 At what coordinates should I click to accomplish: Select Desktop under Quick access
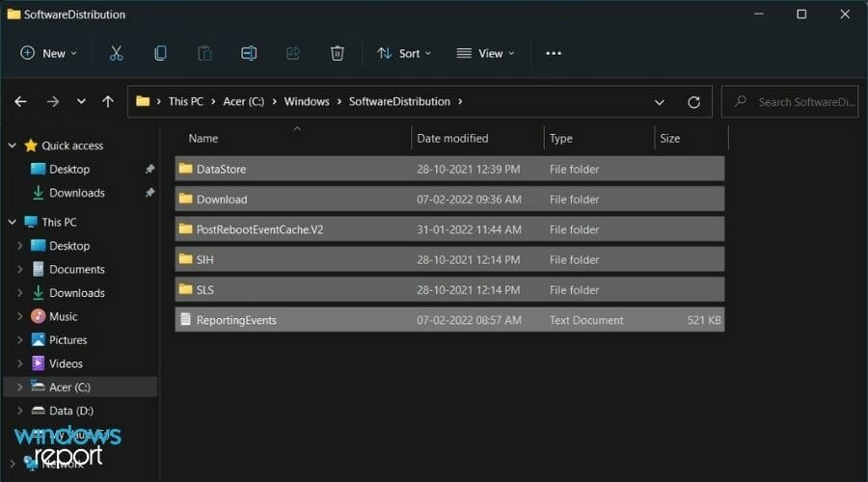(x=69, y=169)
